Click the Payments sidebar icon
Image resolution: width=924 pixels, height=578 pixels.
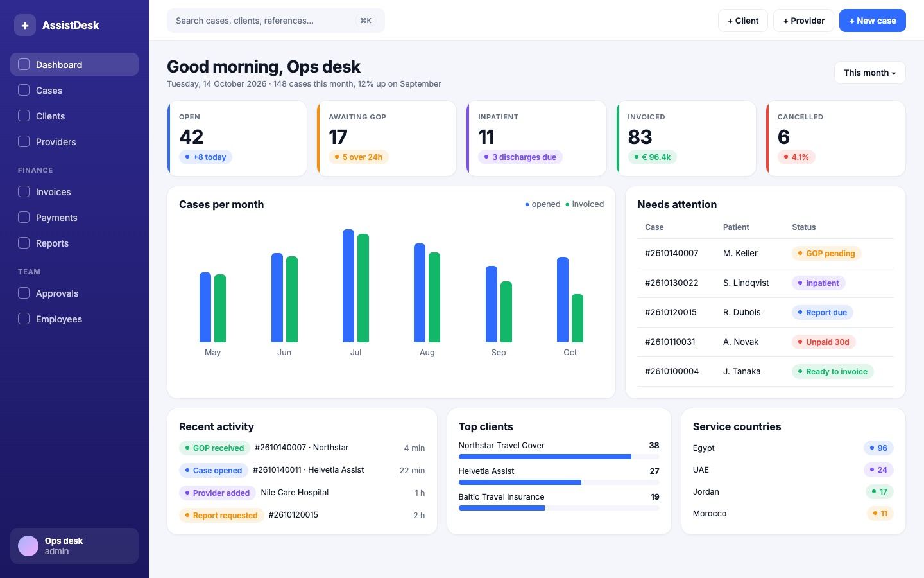point(24,217)
